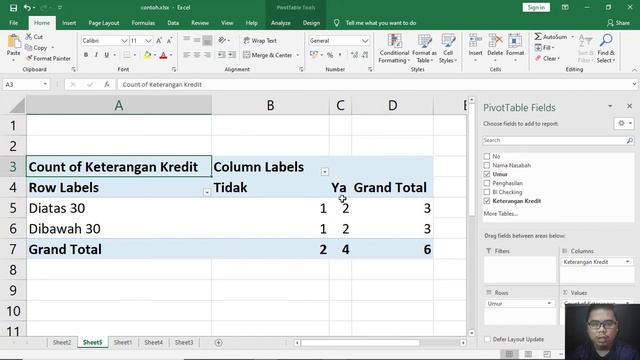The width and height of the screenshot is (640, 360).
Task: Open Fill color bucket swatch
Action: (x=148, y=55)
